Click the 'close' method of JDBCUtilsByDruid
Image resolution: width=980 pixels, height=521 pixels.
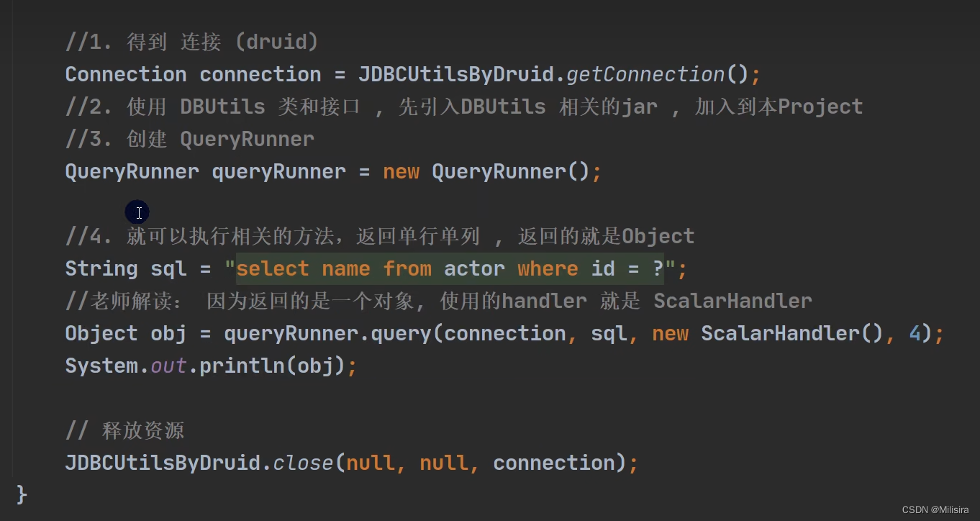click(303, 463)
